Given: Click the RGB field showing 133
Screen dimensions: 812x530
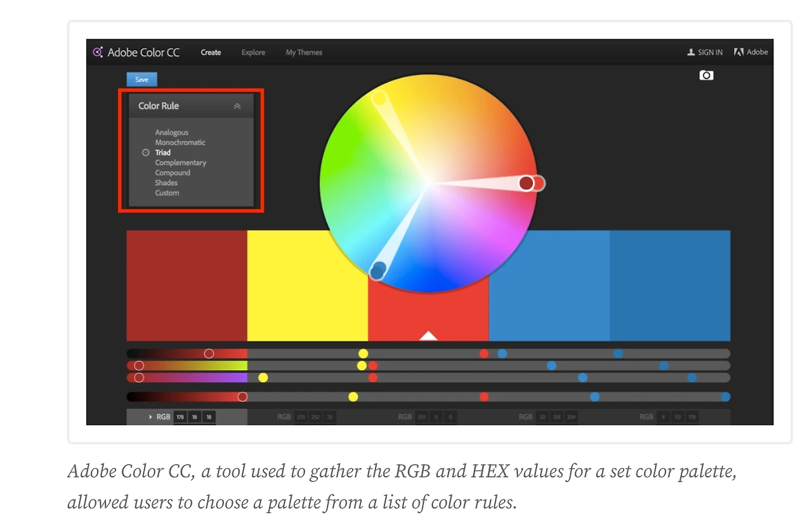Looking at the screenshot, I should coord(556,417).
